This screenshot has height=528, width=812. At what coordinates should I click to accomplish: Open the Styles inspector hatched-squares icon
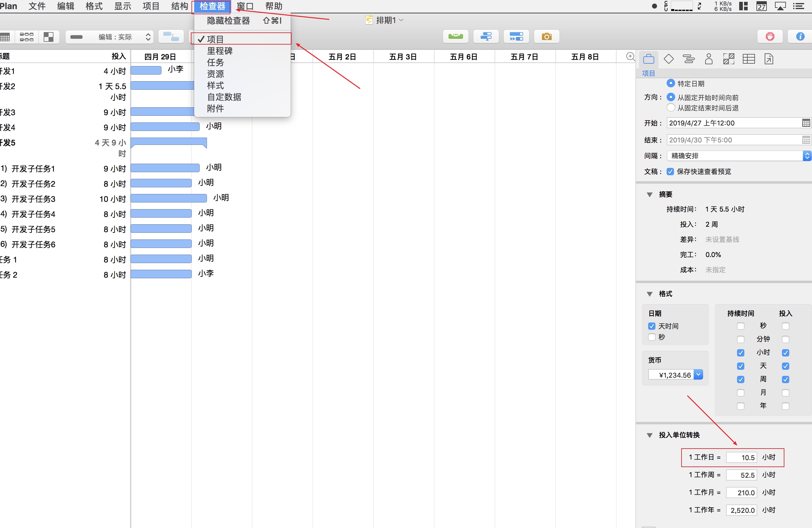729,59
